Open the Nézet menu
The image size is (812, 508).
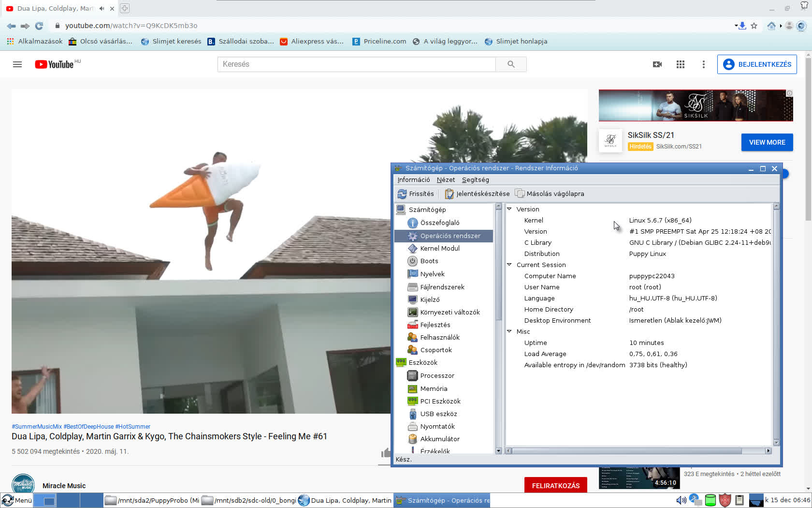(x=446, y=179)
